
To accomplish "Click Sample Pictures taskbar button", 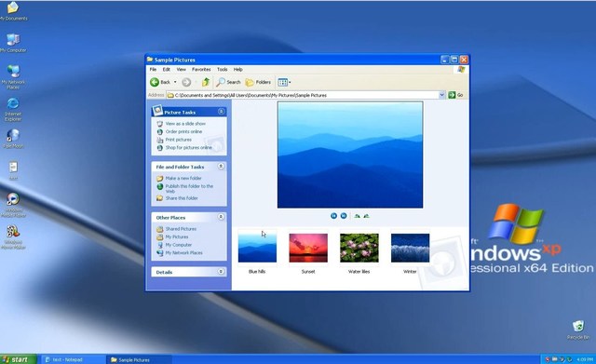I will tap(139, 359).
